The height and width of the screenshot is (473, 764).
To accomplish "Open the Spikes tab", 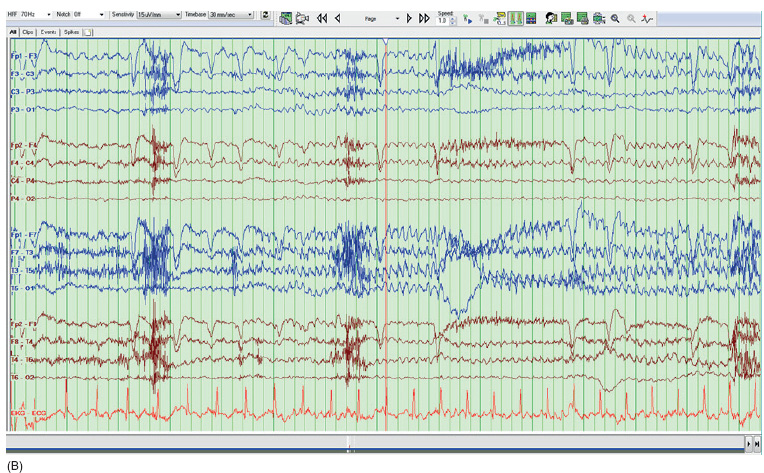I will pyautogui.click(x=70, y=32).
